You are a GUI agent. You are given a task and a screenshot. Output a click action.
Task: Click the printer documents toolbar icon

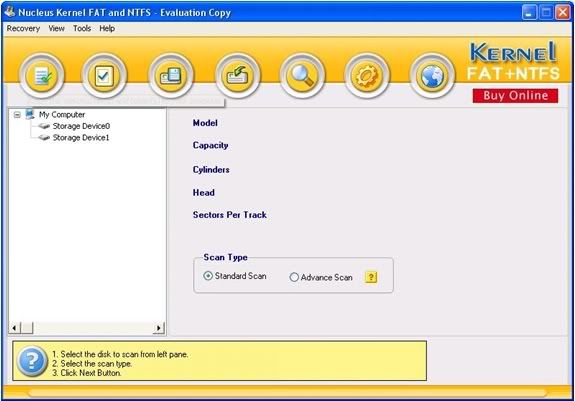click(x=171, y=76)
